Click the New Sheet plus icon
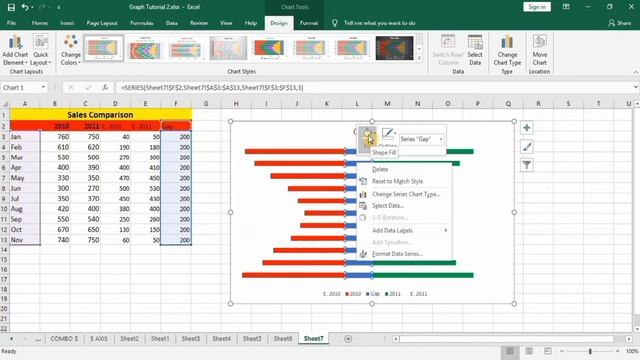This screenshot has width=640, height=360. (x=348, y=339)
